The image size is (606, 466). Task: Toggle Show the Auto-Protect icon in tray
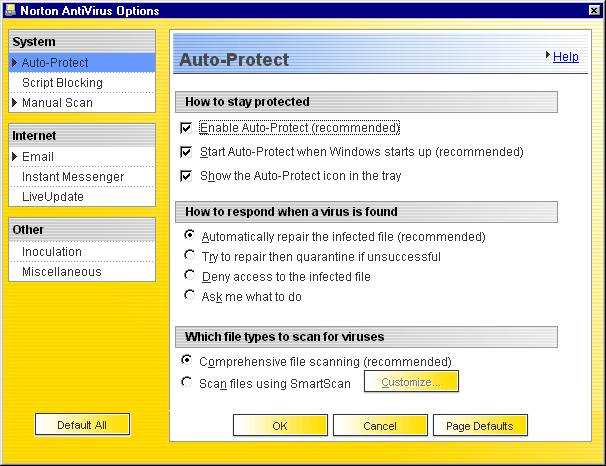tap(186, 176)
